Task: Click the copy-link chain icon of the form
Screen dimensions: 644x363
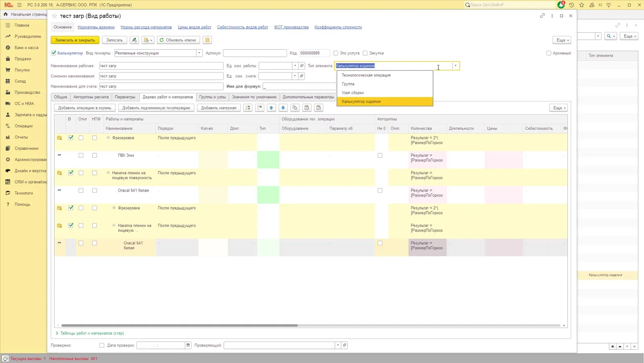Action: coord(542,16)
